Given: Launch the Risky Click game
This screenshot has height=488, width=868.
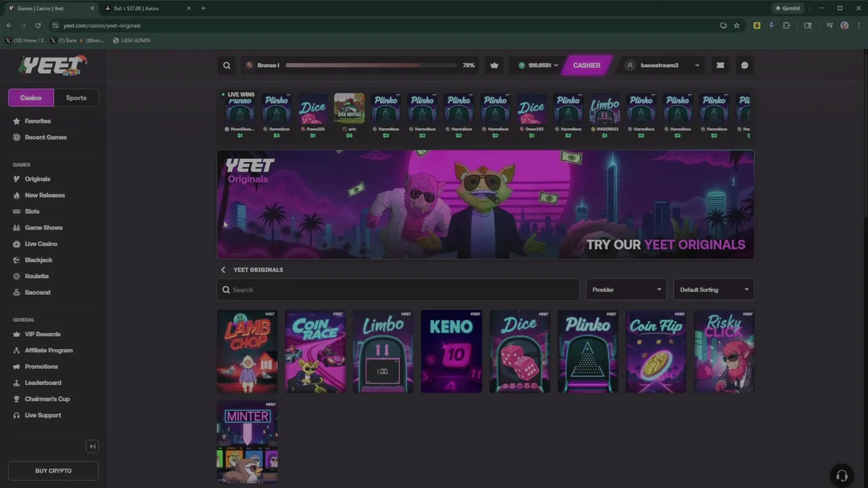Looking at the screenshot, I should [x=724, y=352].
